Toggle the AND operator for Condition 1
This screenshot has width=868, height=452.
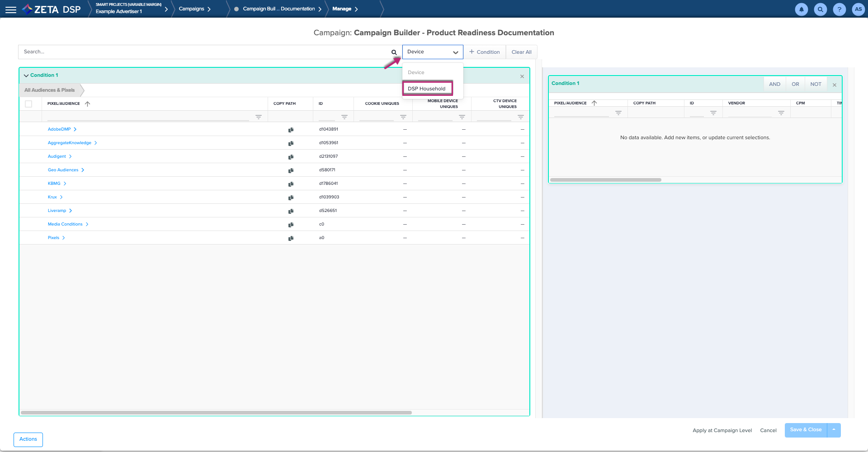point(774,84)
